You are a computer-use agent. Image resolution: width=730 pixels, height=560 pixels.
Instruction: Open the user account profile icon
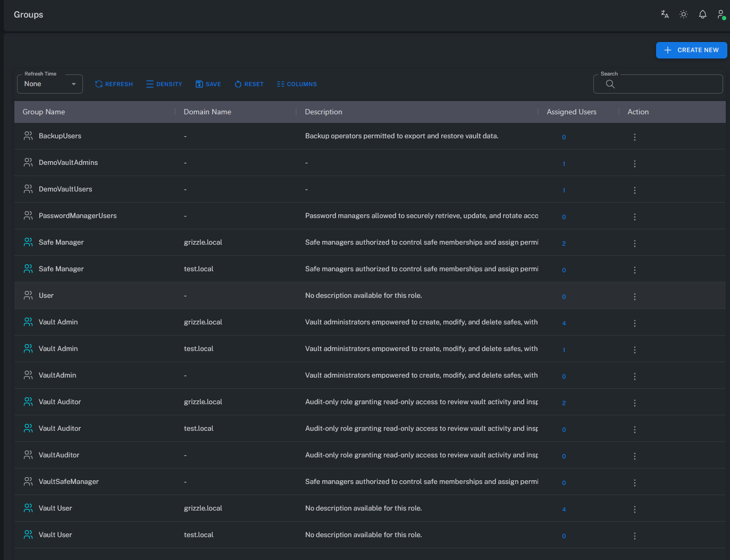(x=721, y=14)
